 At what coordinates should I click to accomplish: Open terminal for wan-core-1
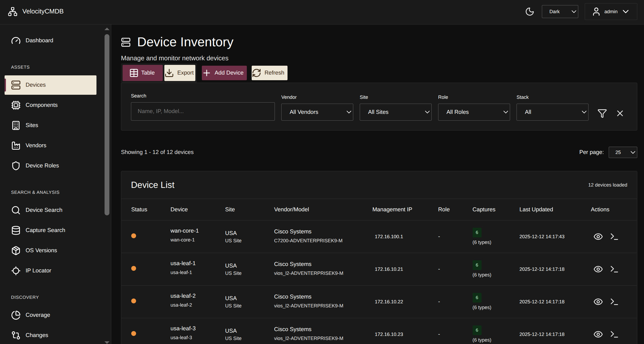614,237
